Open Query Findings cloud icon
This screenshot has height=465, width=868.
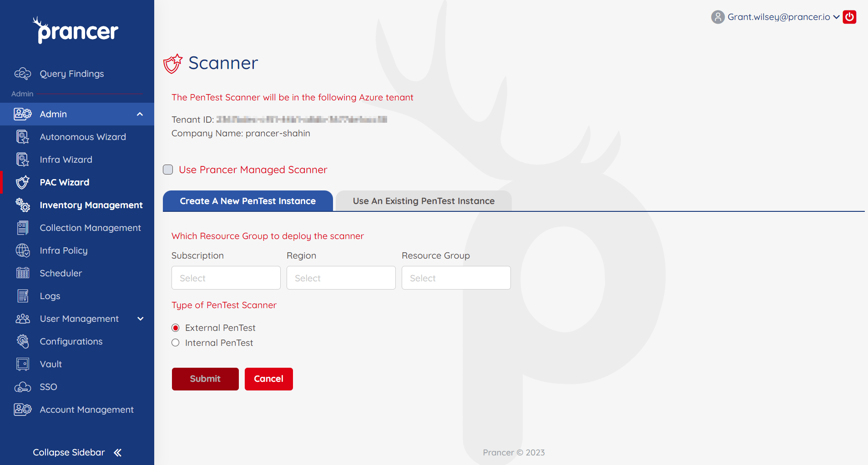click(23, 74)
